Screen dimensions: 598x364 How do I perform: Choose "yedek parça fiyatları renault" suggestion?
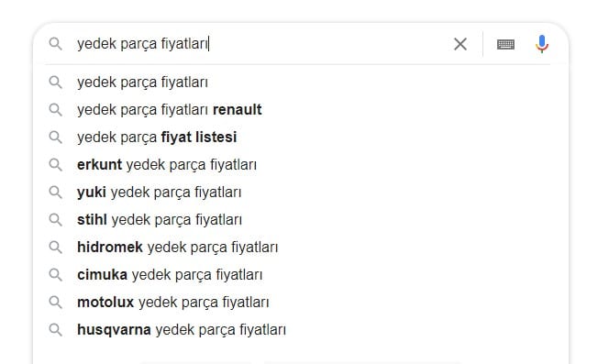pyautogui.click(x=301, y=110)
